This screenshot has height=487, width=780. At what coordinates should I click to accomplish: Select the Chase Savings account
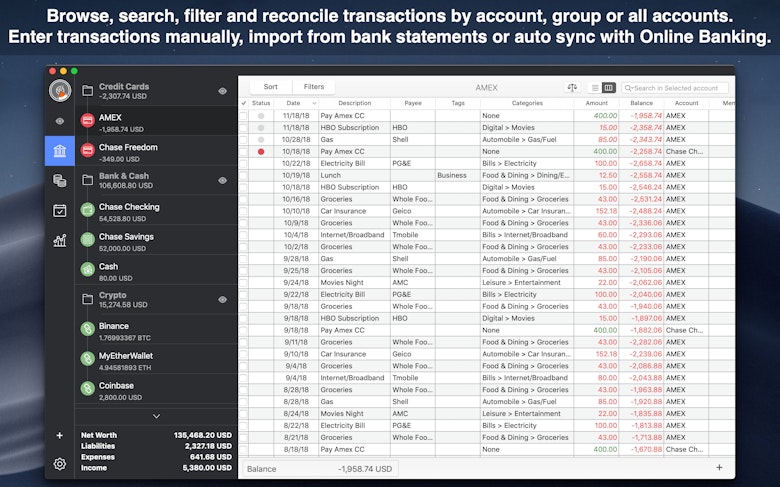(156, 240)
